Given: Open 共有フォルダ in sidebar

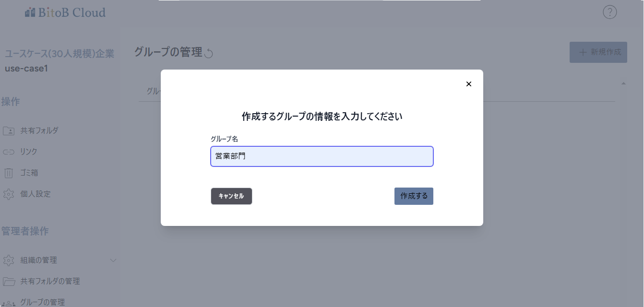Looking at the screenshot, I should 39,130.
